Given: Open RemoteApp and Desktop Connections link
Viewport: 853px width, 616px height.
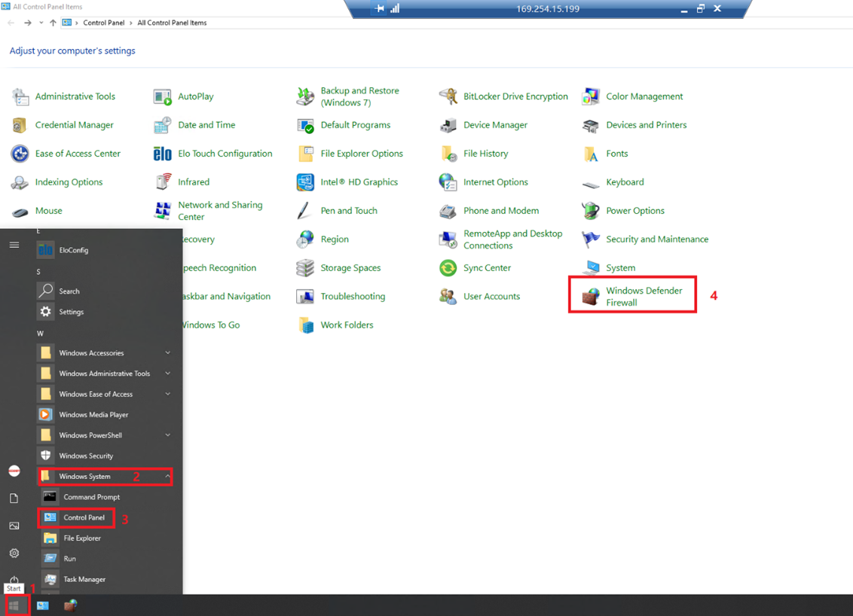Looking at the screenshot, I should tap(513, 239).
